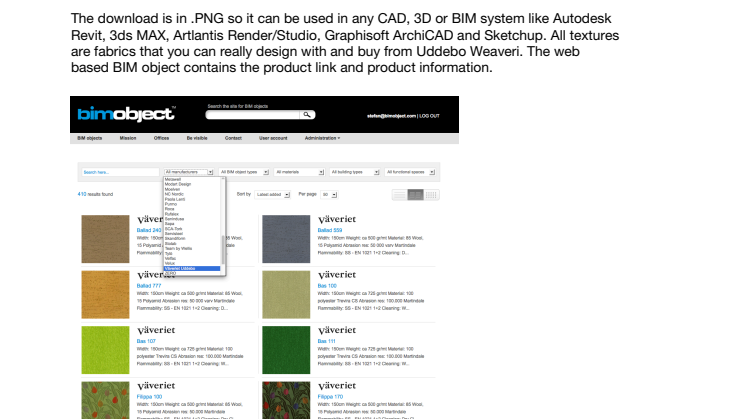Click the olive Bas 100 fabric swatch
Image resolution: width=746 pixels, height=419 pixels.
coord(286,294)
